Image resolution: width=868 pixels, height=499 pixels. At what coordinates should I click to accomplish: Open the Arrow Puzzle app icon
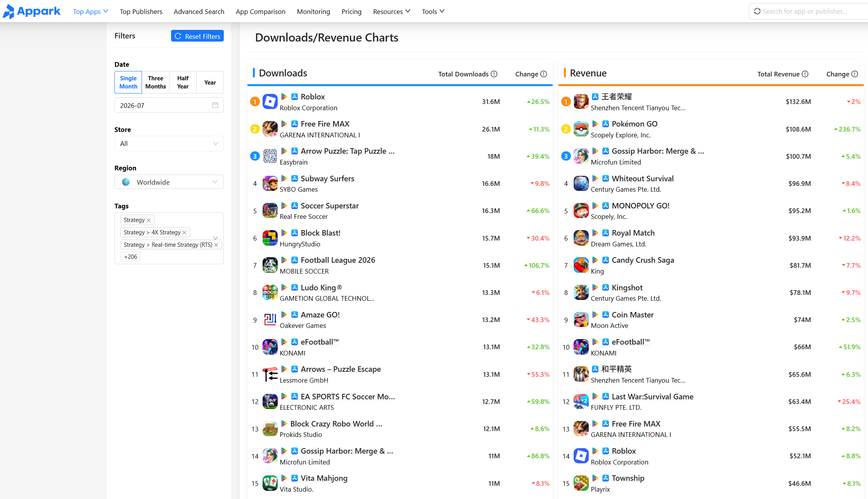[270, 156]
